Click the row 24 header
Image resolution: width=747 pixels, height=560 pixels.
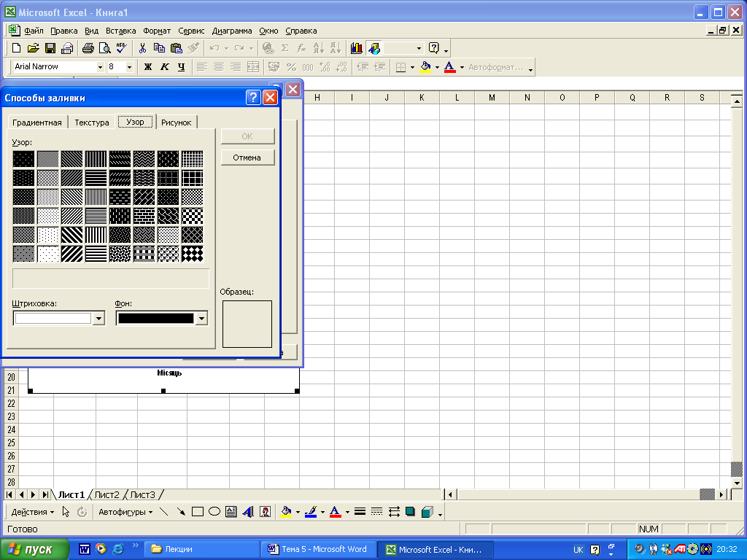(12, 429)
